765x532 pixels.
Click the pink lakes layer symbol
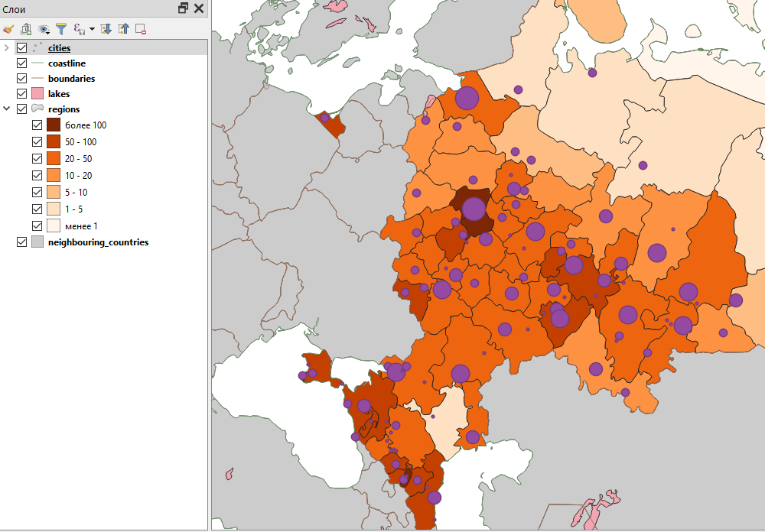coord(37,94)
